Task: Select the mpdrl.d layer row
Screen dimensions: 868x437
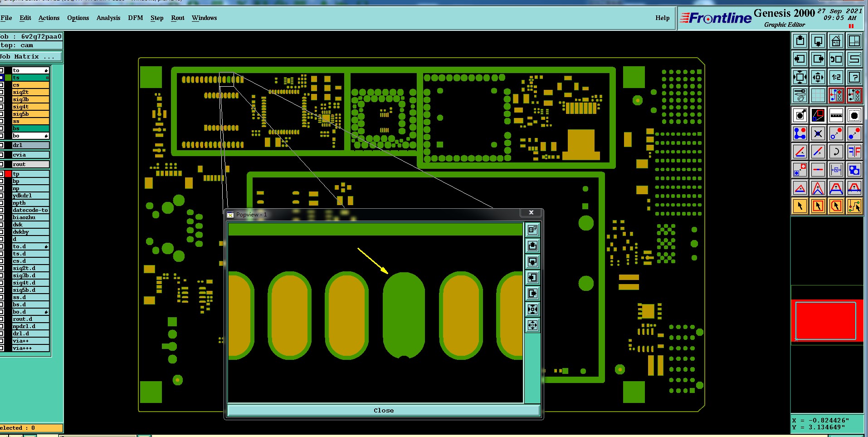Action: click(31, 326)
